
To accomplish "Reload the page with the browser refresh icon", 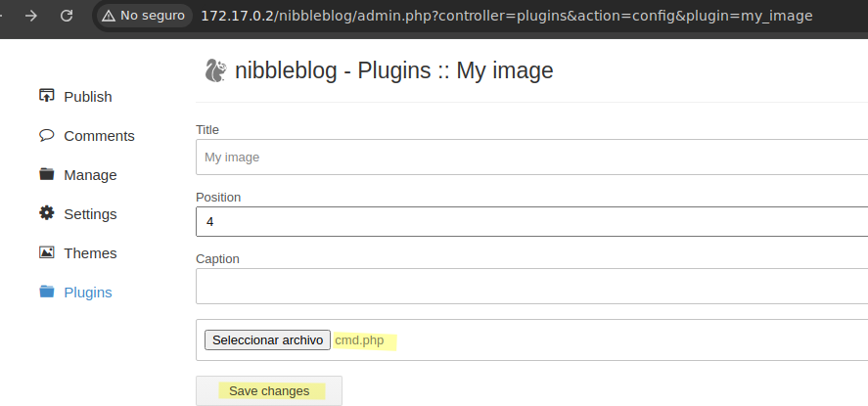I will 67,17.
